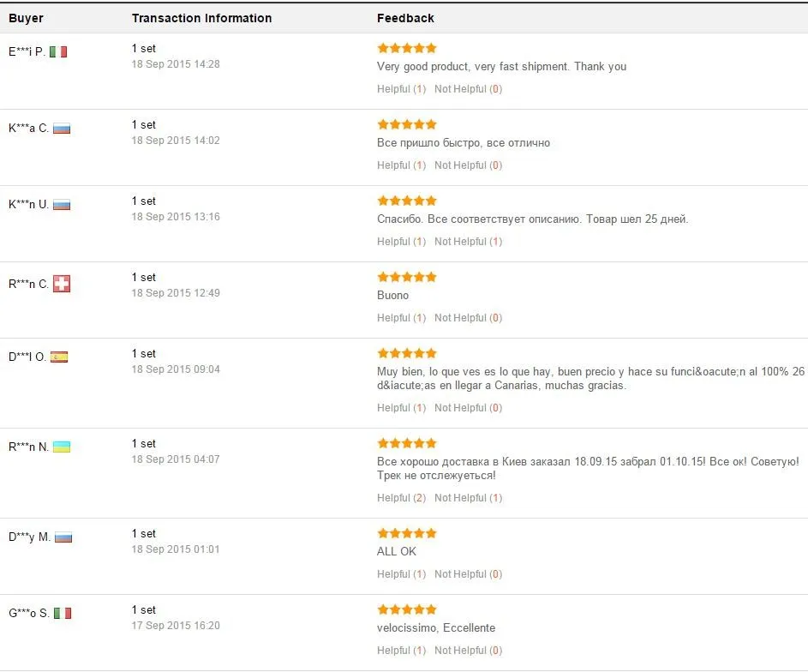Viewport: 808px width, 672px height.
Task: Click the Italian flag beside E***i P.
Action: click(58, 51)
